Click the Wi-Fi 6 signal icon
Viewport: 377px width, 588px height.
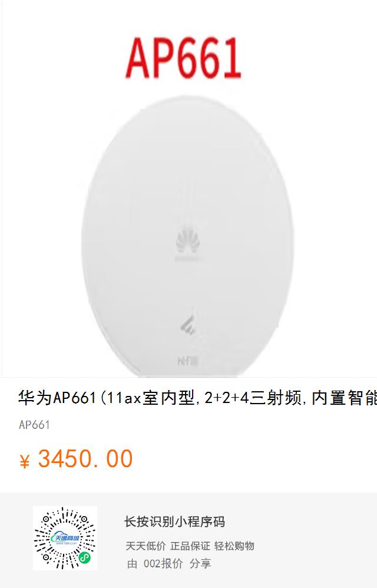pos(188,325)
